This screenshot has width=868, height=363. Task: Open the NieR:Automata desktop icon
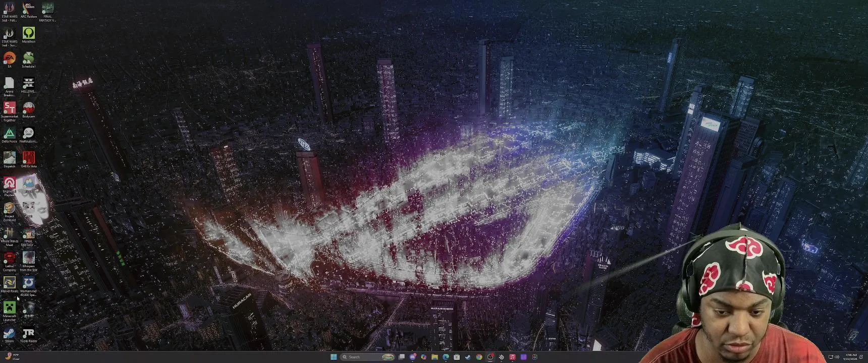(28, 135)
